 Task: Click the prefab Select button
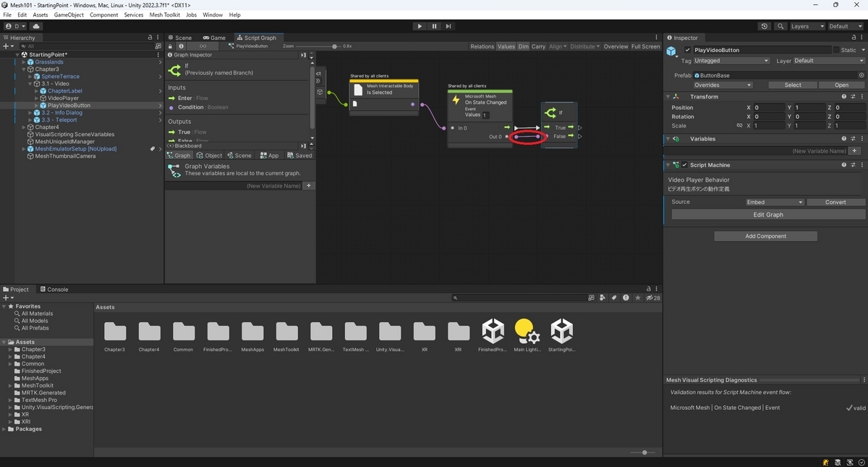[x=793, y=85]
